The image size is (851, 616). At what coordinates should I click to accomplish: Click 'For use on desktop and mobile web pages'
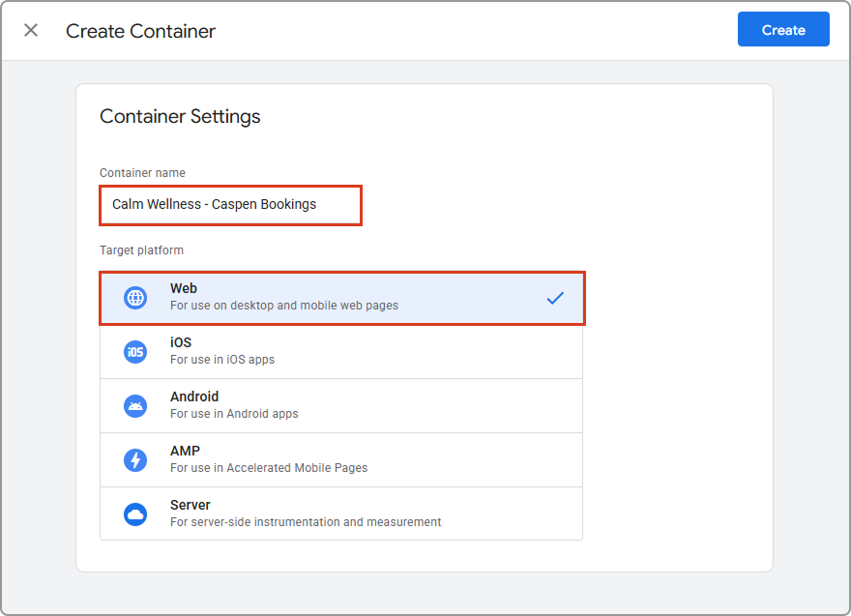283,306
